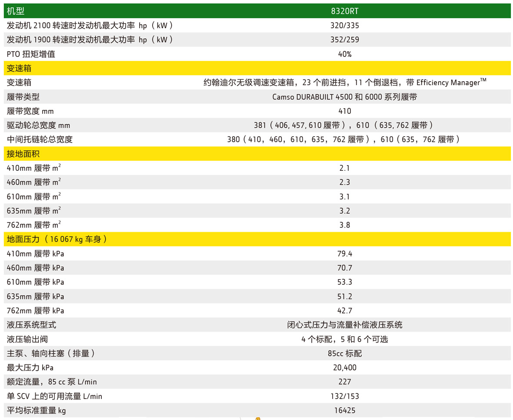
Task: Click the weight value 16425
Action: pos(344,410)
